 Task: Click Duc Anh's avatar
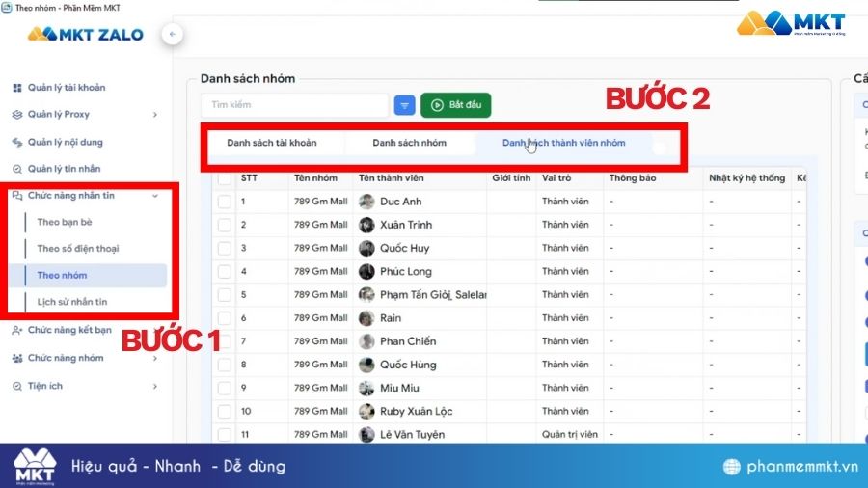[366, 202]
